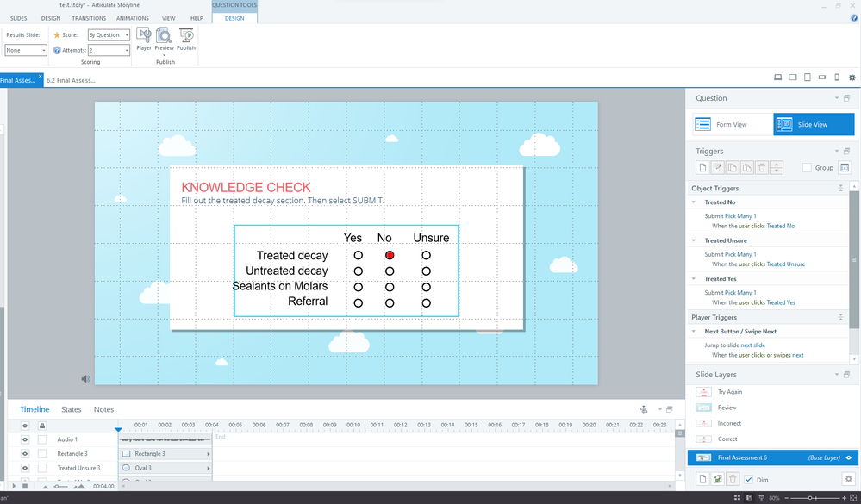The image size is (861, 504).
Task: Switch to the Notes tab
Action: 103,409
